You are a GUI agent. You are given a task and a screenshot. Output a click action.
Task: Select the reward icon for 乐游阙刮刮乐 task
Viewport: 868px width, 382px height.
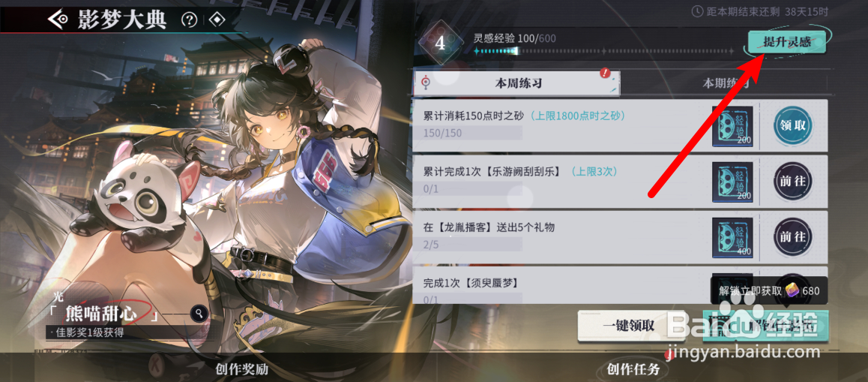(732, 182)
